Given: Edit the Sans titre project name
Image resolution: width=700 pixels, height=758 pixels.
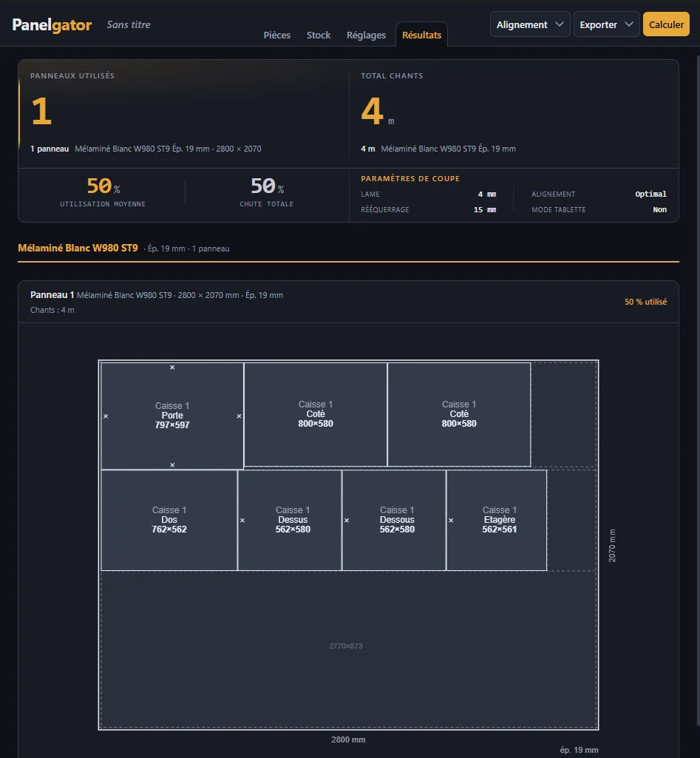Looking at the screenshot, I should pyautogui.click(x=129, y=24).
